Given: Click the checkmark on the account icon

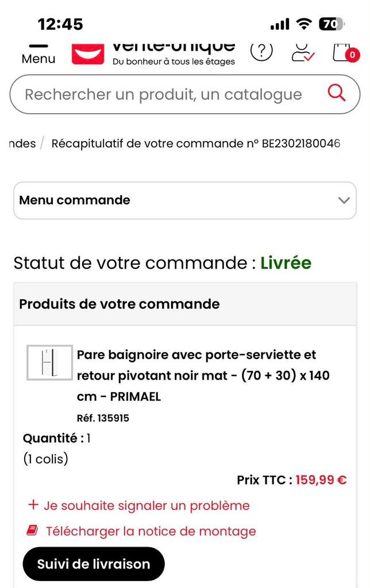Looking at the screenshot, I should [x=309, y=57].
